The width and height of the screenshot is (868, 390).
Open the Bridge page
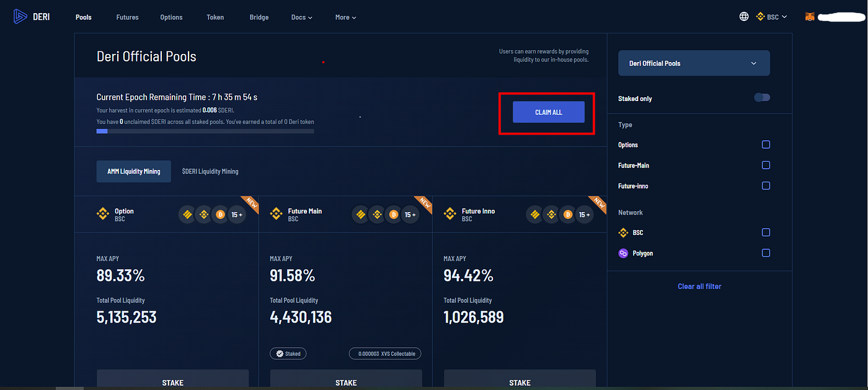259,17
